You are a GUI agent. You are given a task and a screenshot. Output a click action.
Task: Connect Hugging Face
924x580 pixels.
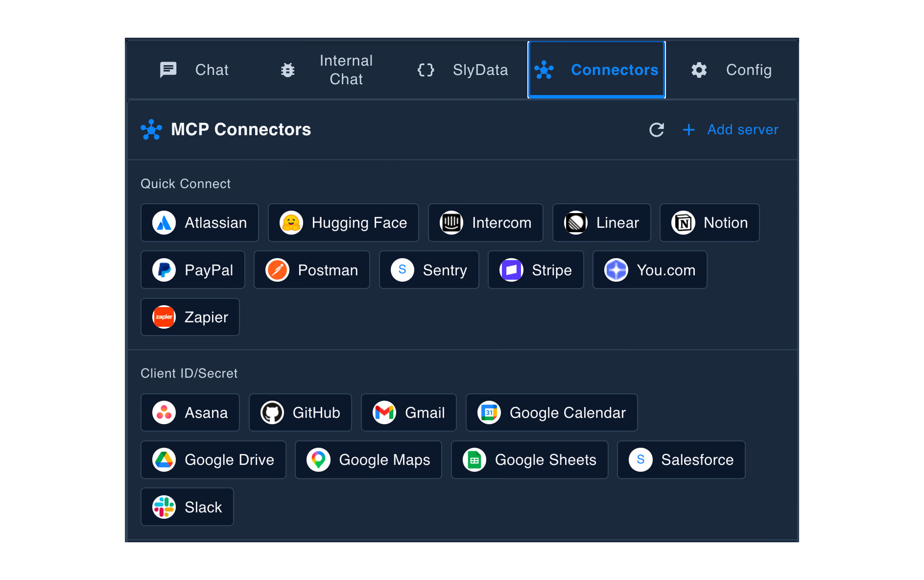[x=343, y=223]
